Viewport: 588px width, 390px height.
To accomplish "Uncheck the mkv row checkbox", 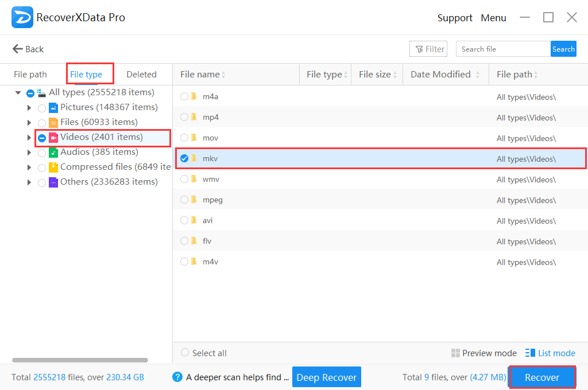I will (184, 158).
